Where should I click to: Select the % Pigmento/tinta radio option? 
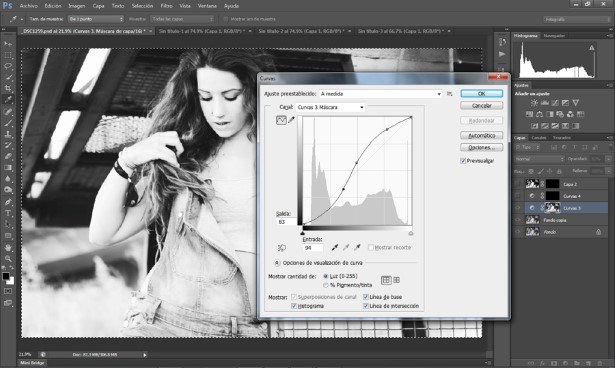click(x=326, y=285)
